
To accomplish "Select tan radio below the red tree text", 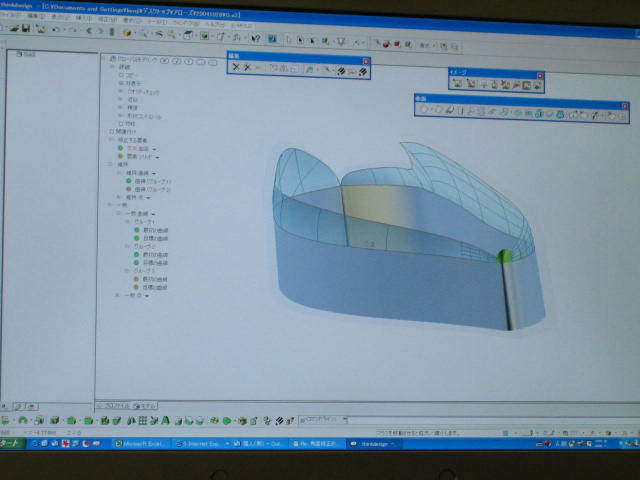I will click(x=120, y=156).
